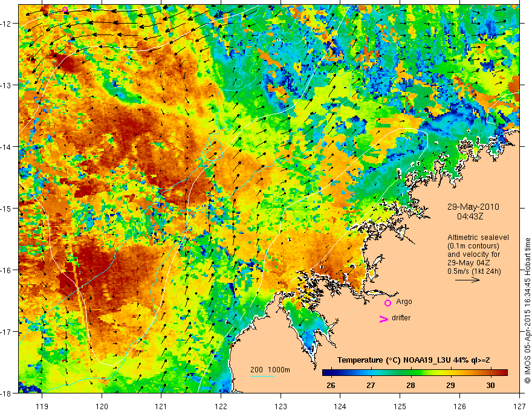The width and height of the screenshot is (532, 411).
Task: Select the '29-May-2010' date label
Action: click(x=473, y=207)
